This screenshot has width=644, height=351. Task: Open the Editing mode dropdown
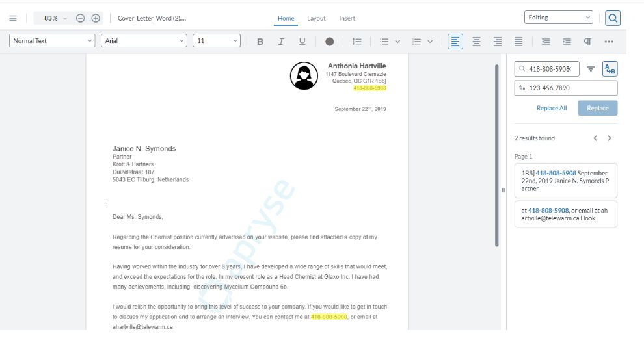pyautogui.click(x=559, y=18)
